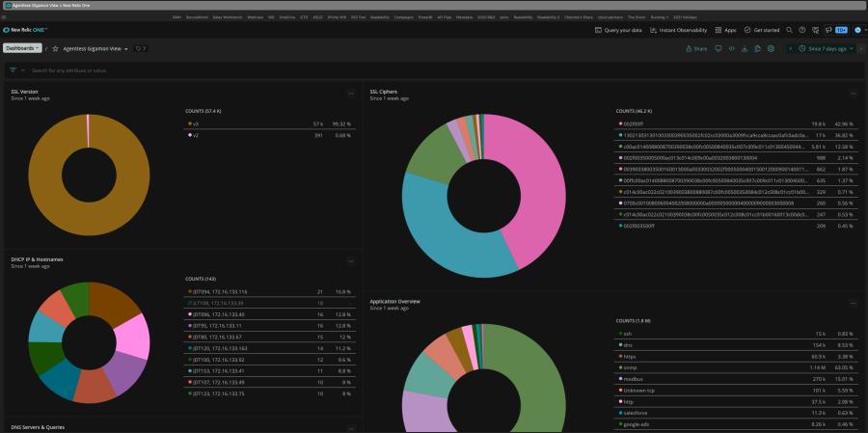Open dashboard settings gear icon
Viewport: 868px width, 433px height.
(x=771, y=49)
